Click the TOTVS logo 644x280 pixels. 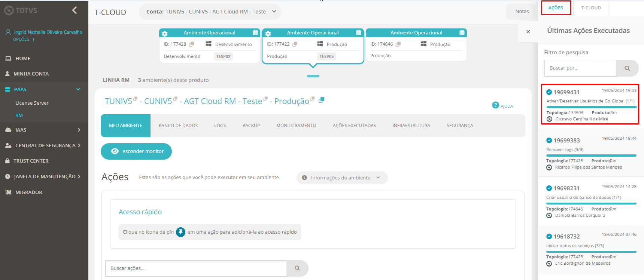tap(21, 10)
